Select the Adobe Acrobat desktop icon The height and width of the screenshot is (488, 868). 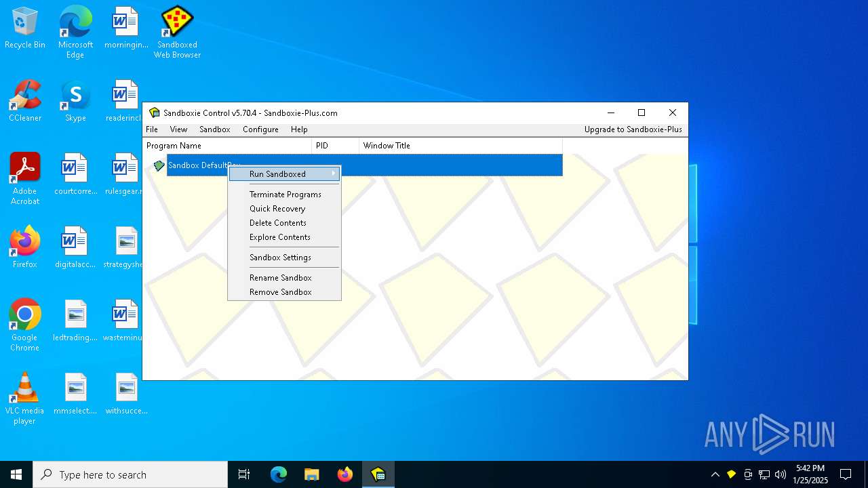(25, 179)
